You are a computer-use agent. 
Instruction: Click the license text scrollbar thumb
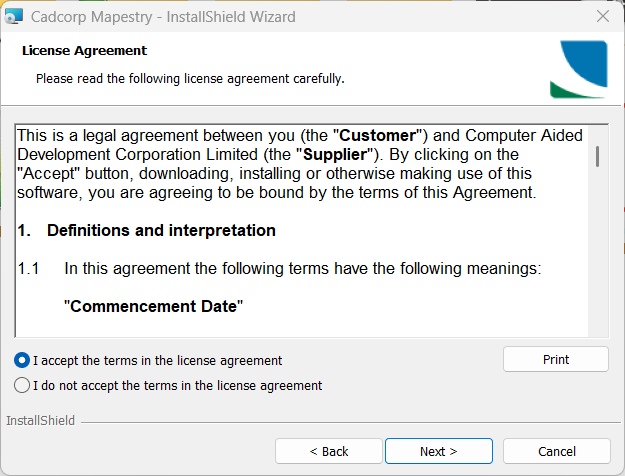597,155
